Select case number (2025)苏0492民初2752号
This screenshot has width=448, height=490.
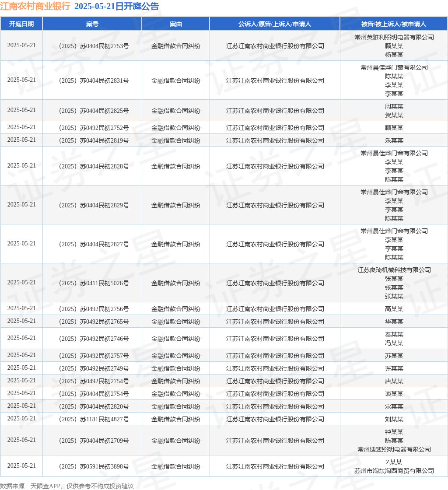[x=94, y=128]
